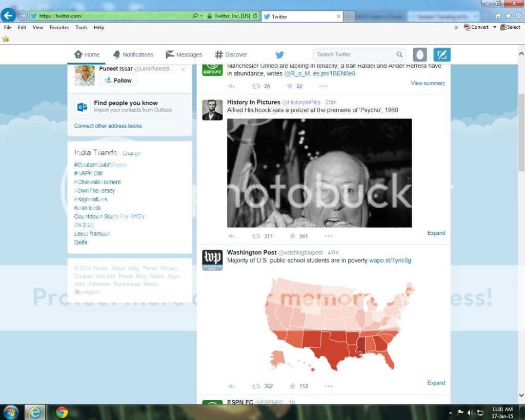Click the browser forward arrow button
Screen dimensions: 525x420
pyautogui.click(x=23, y=15)
